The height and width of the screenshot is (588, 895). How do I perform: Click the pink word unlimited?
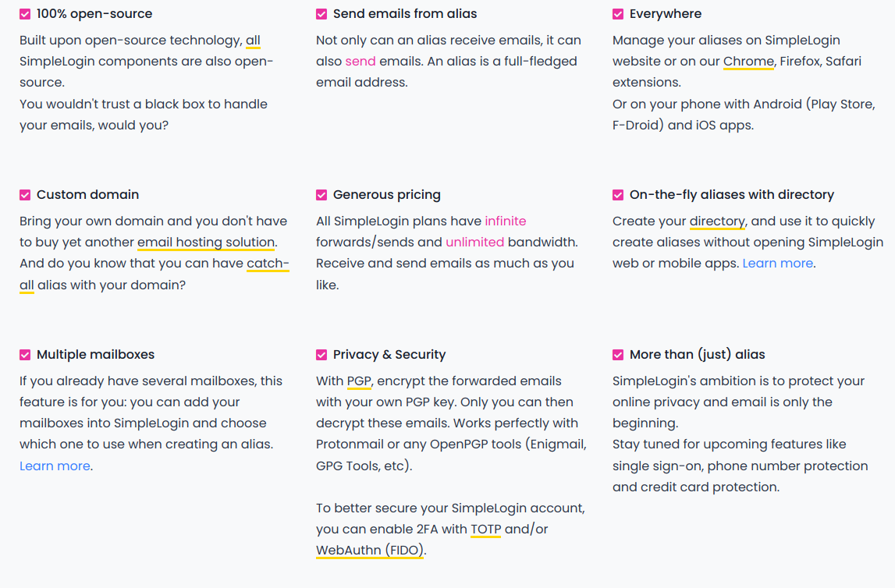tap(474, 243)
